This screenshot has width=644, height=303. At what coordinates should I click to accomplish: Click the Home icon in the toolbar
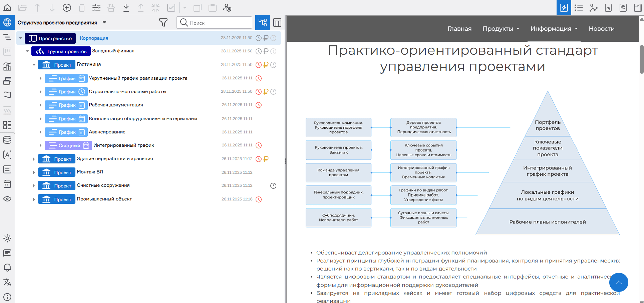(x=7, y=7)
